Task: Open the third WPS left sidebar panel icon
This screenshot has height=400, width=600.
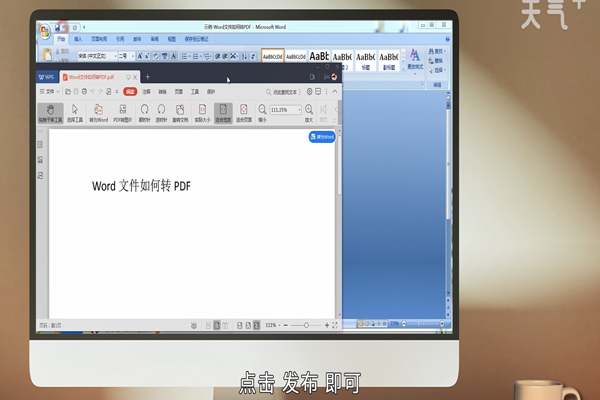Action: click(41, 176)
